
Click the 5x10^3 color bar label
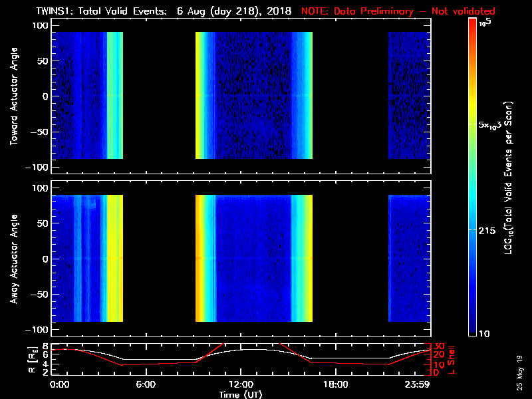tap(494, 125)
